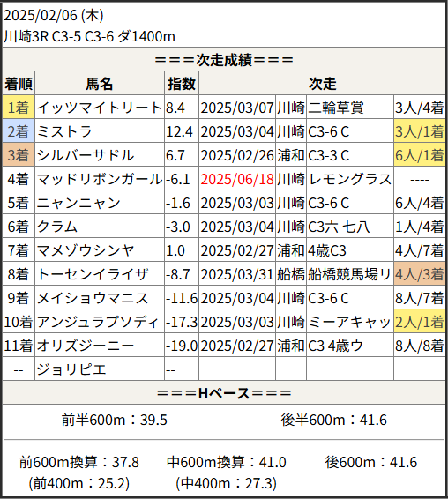
Task: Select the 次走 column header
Action: point(322,84)
